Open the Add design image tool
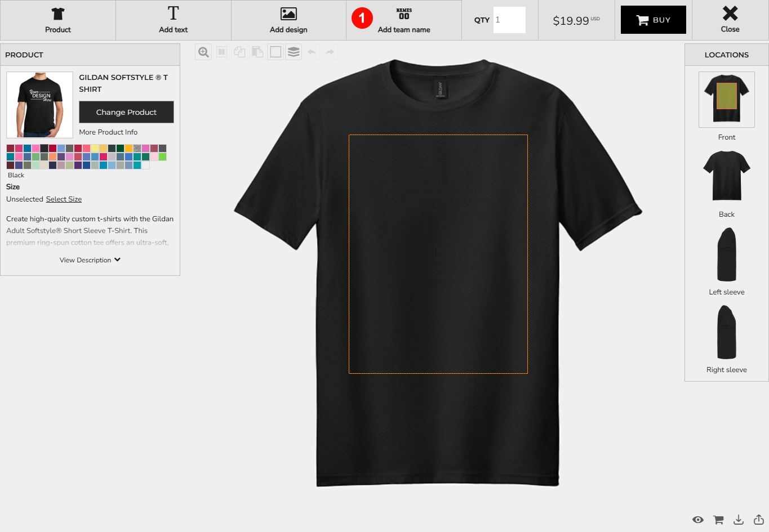Image resolution: width=769 pixels, height=532 pixels. click(x=288, y=20)
